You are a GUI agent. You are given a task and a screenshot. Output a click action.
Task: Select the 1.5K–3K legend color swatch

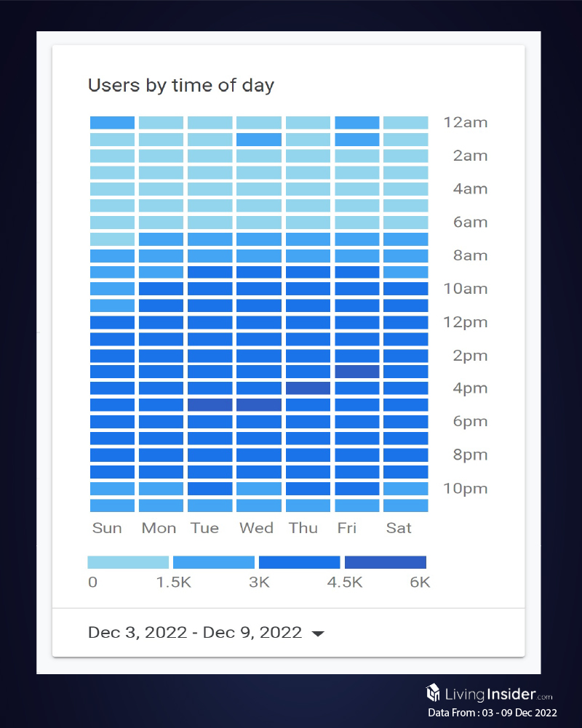coord(214,562)
